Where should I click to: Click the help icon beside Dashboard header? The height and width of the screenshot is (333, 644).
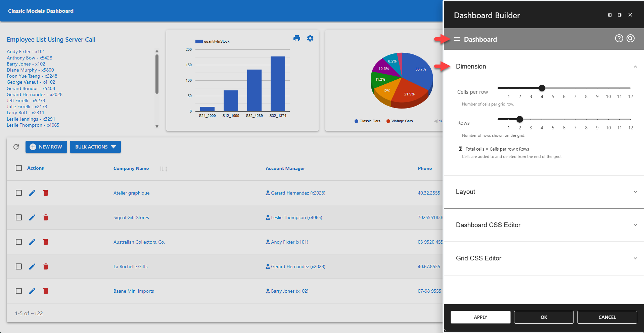coord(619,38)
